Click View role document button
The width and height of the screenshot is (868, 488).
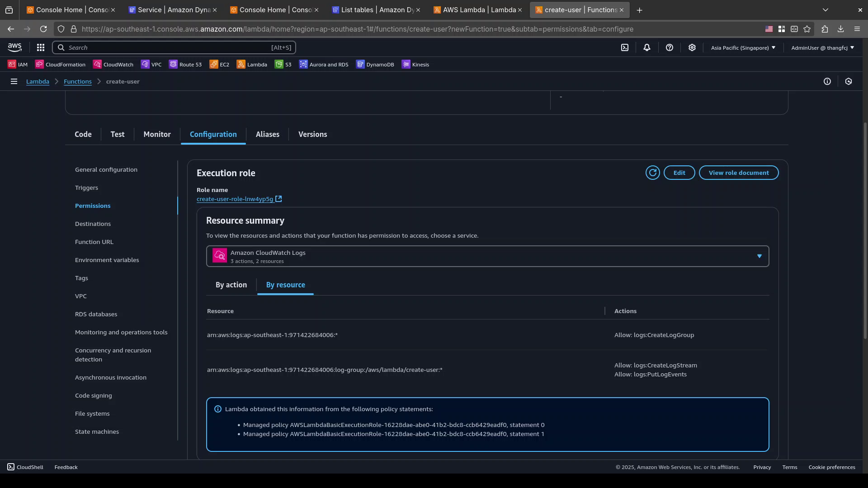739,173
